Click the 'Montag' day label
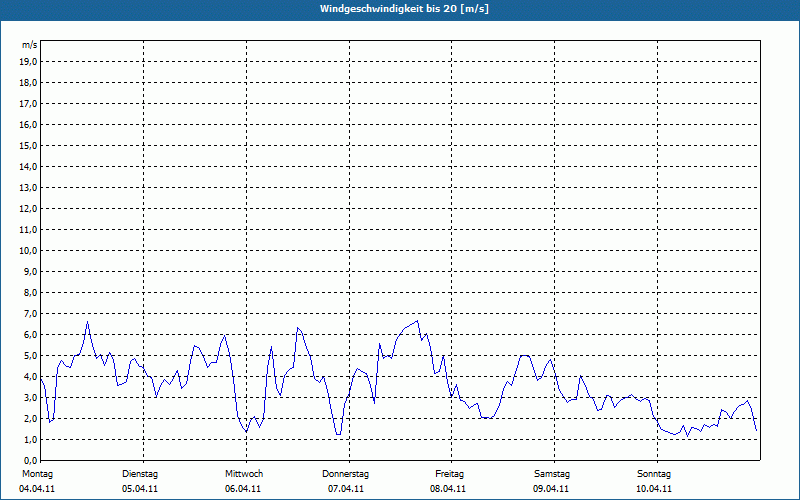 [37, 474]
